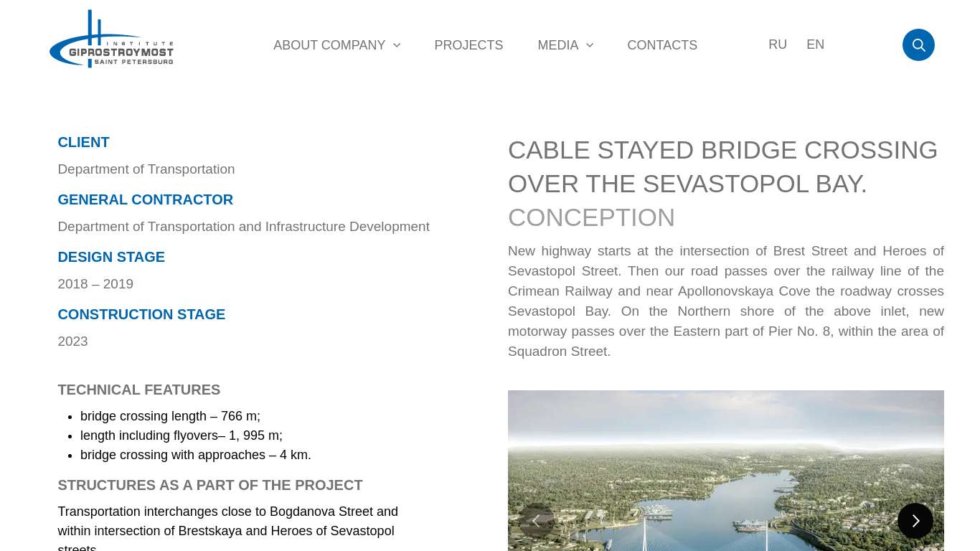Screen dimensions: 980x551
Task: Open the chevron next to ABOUT COMPANY
Action: click(397, 45)
